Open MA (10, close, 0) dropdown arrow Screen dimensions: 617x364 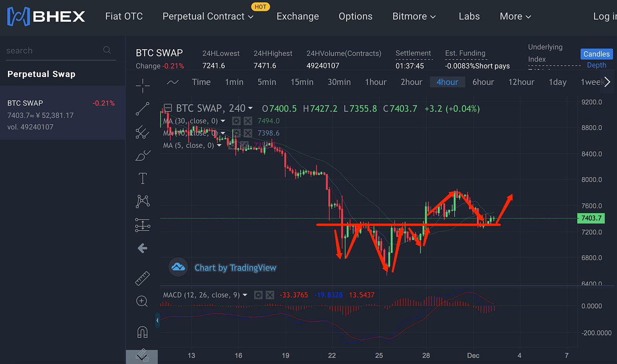[x=223, y=133]
